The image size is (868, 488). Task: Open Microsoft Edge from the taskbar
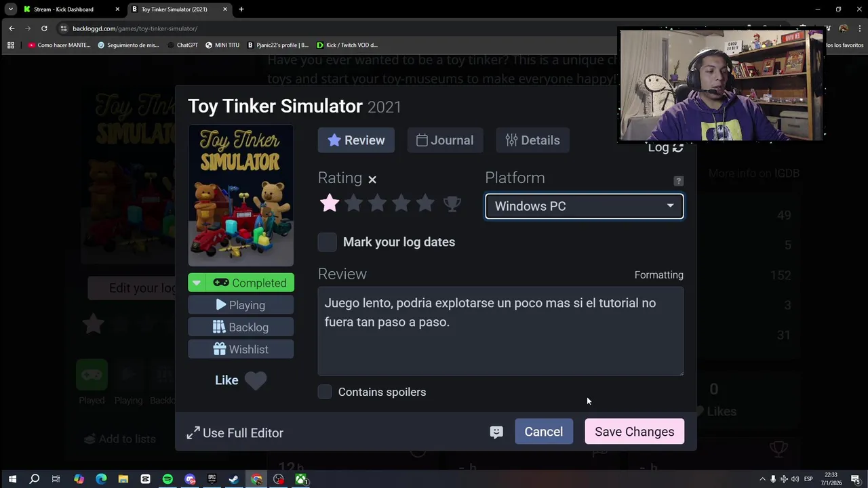coord(101,479)
